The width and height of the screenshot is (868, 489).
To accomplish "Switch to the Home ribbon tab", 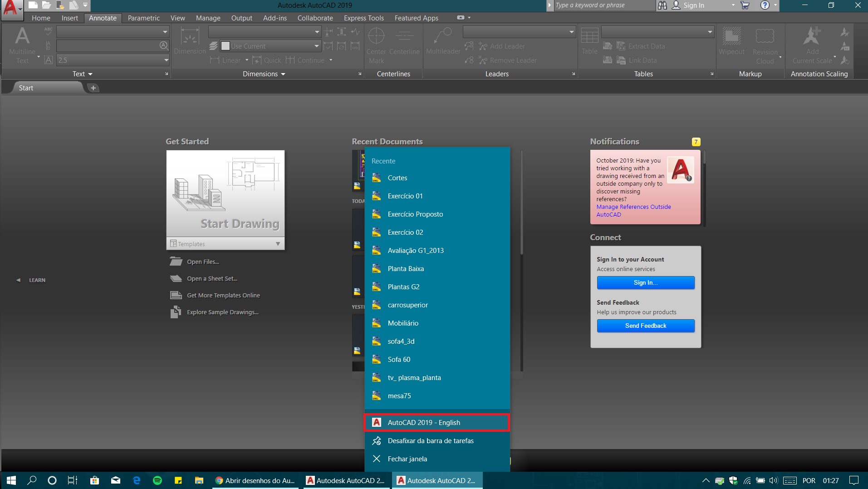I will (x=41, y=18).
